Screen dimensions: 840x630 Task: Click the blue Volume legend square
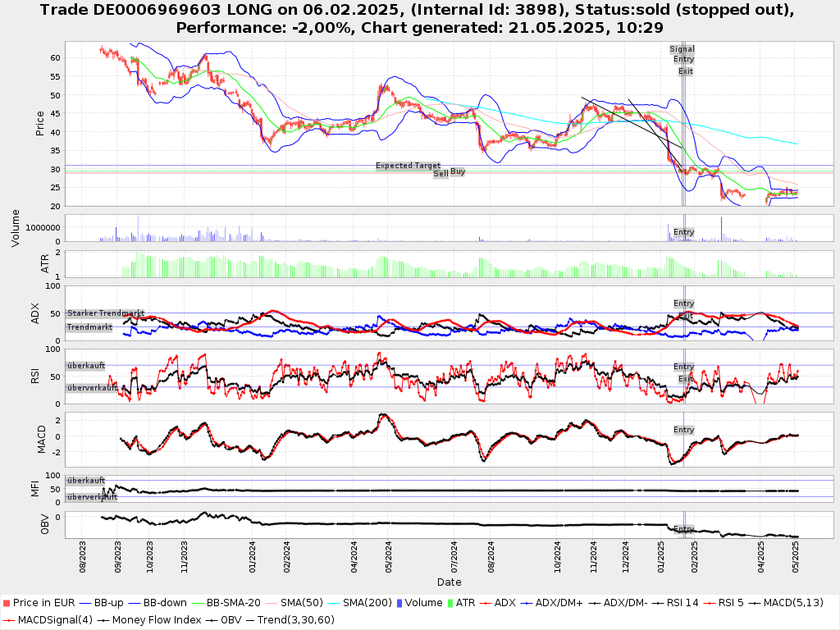tap(399, 603)
